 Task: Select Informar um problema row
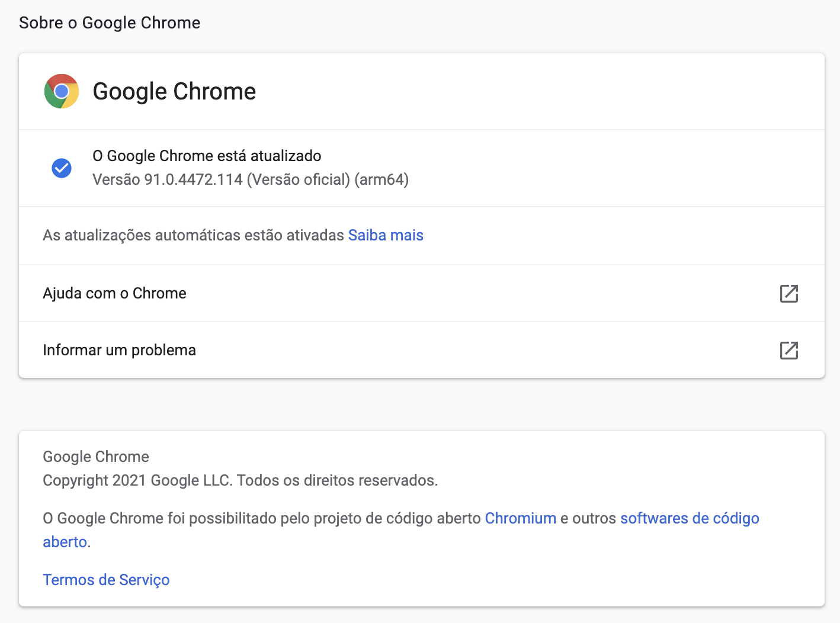pos(422,350)
